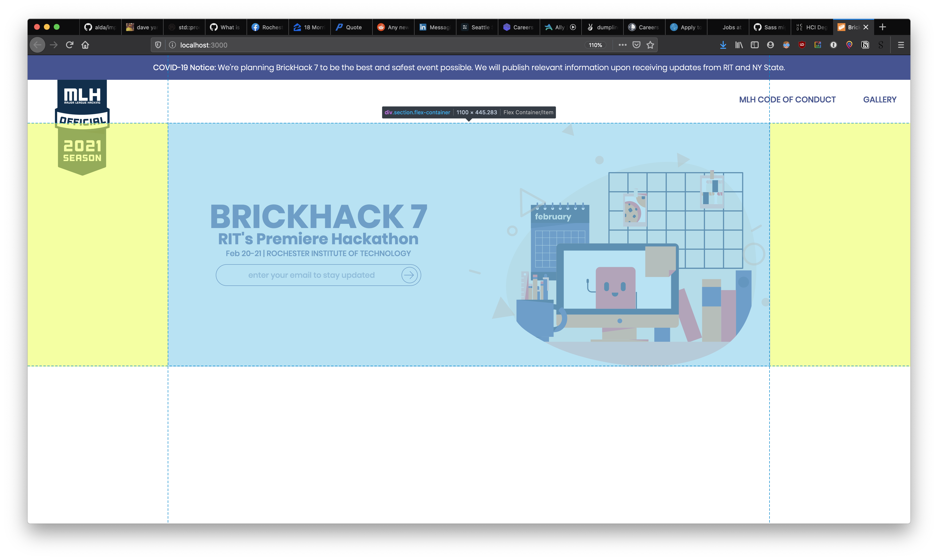The width and height of the screenshot is (938, 560).
Task: Open tracking protection shield panel
Action: click(158, 45)
